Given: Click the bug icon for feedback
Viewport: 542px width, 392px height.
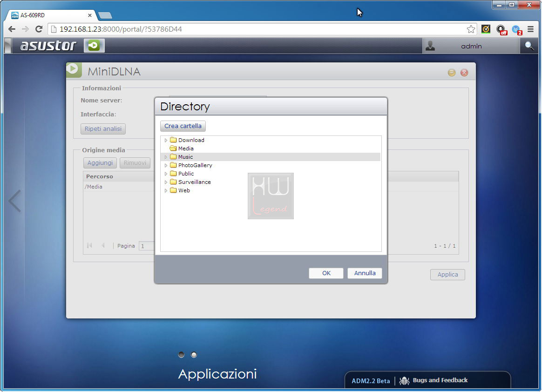Looking at the screenshot, I should pos(404,380).
